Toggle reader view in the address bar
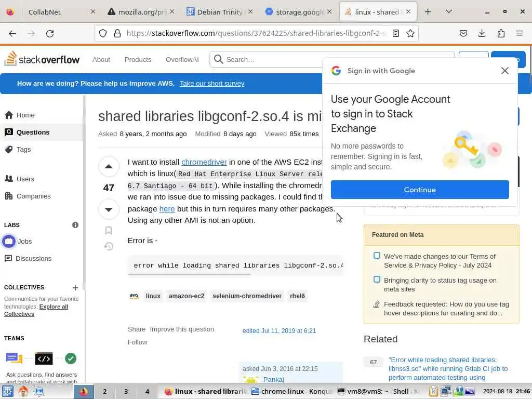The height and width of the screenshot is (399, 532). click(x=395, y=33)
